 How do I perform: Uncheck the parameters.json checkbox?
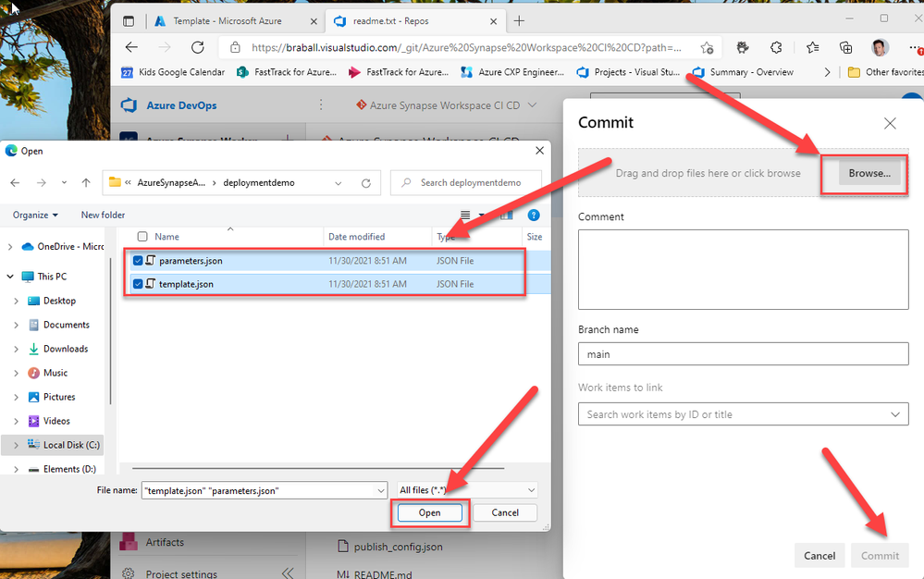[x=138, y=260]
